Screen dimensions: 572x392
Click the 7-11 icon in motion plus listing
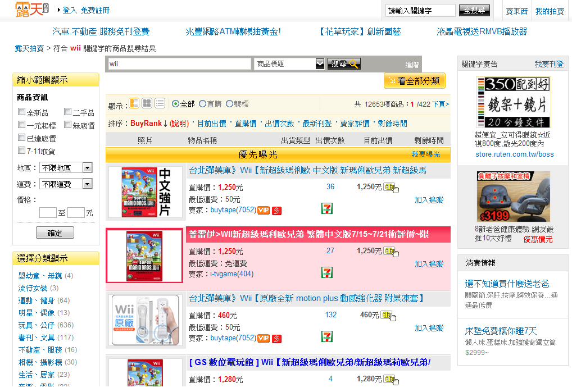coord(327,336)
